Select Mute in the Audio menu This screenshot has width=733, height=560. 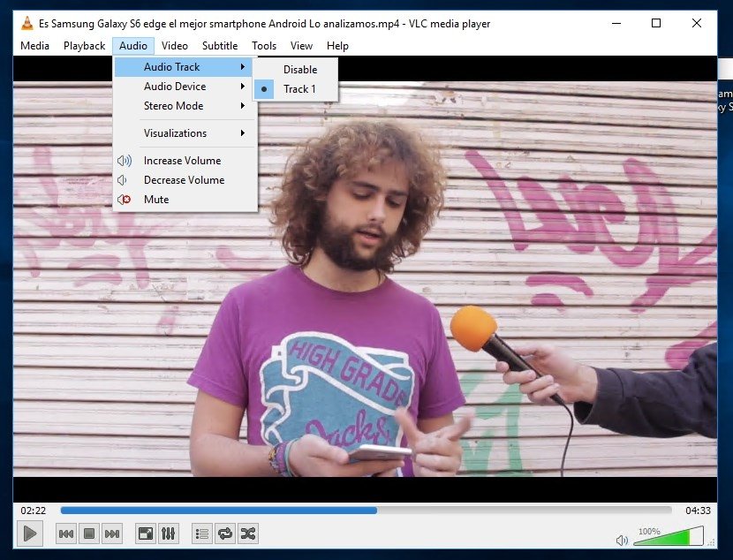[x=184, y=200]
